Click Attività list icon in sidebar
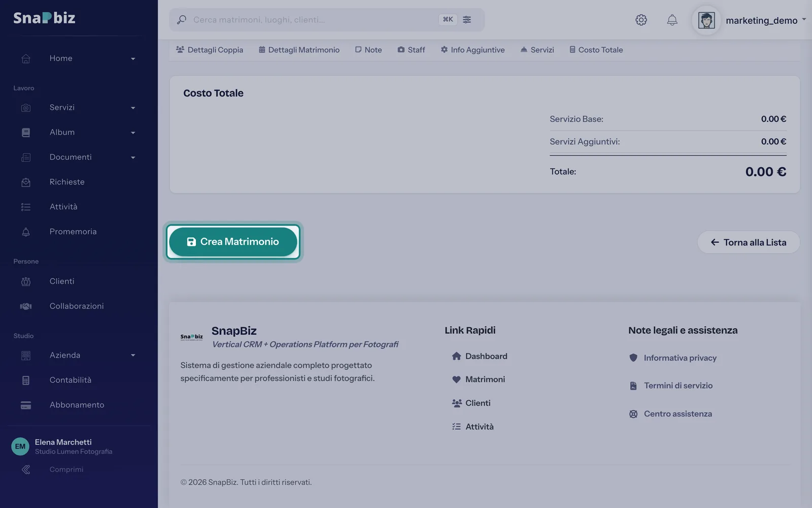 pyautogui.click(x=26, y=207)
